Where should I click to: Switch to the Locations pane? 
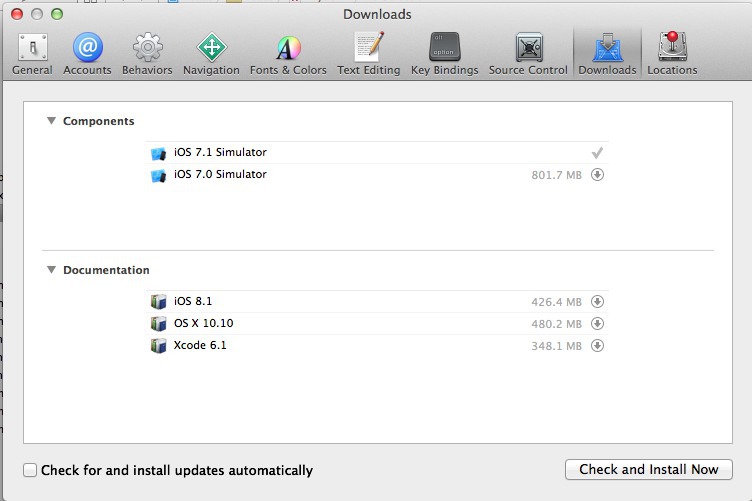(672, 54)
